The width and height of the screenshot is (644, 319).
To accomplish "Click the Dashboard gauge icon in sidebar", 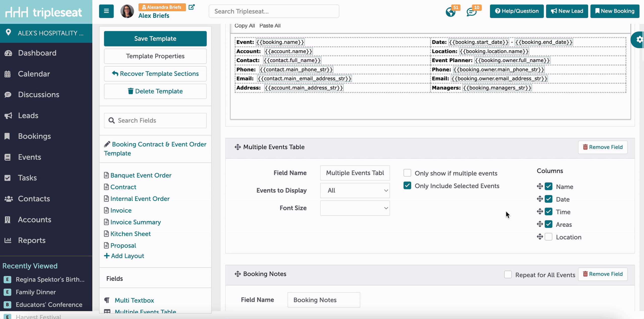I will (8, 53).
